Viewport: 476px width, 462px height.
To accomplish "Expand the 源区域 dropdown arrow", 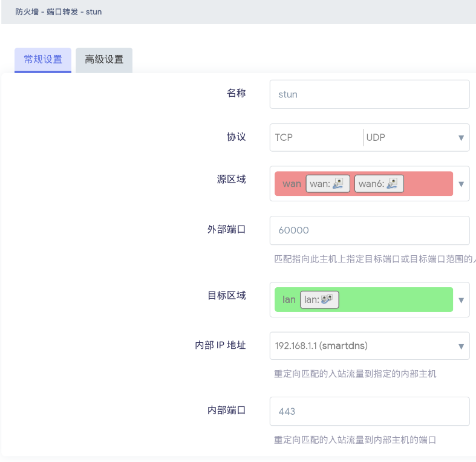I will (461, 184).
